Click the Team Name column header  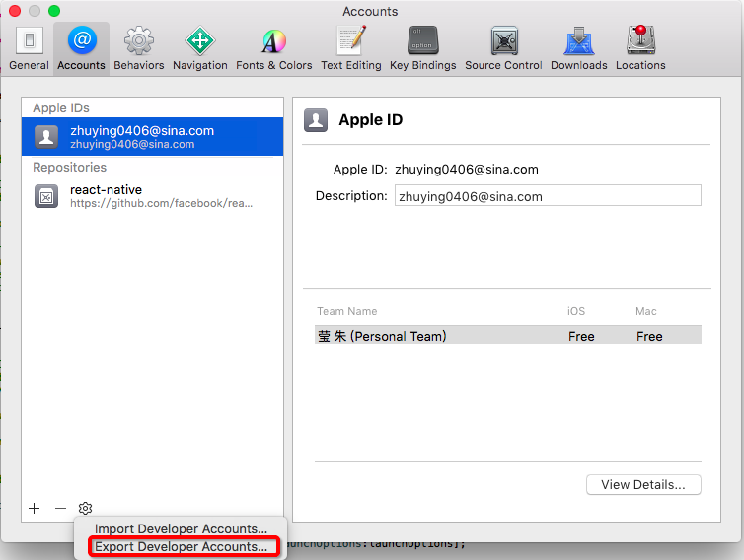tap(347, 311)
